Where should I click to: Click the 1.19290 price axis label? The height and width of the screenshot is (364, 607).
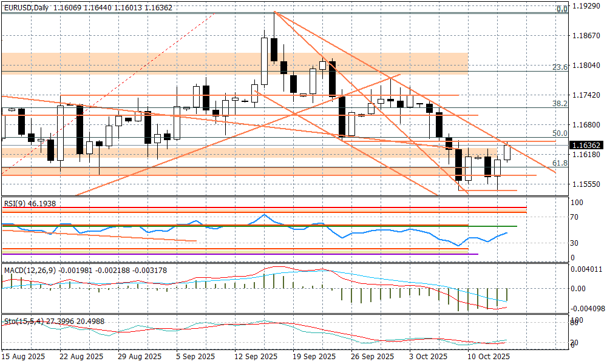click(x=586, y=6)
